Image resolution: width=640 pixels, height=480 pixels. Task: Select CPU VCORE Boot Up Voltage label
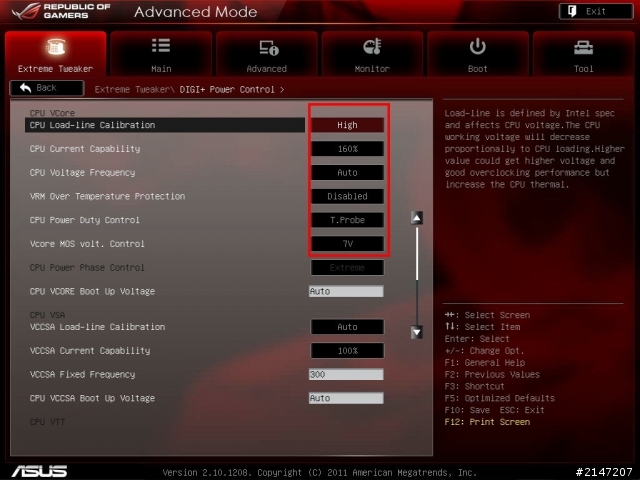coord(92,291)
